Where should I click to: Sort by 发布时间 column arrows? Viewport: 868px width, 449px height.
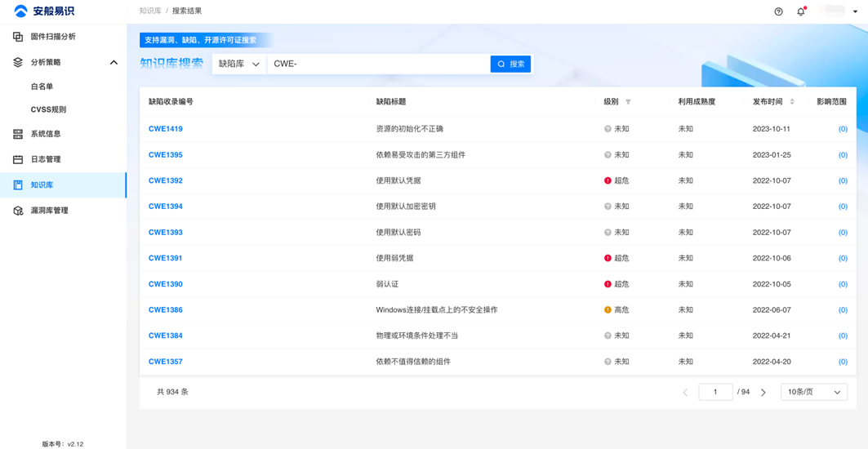792,102
